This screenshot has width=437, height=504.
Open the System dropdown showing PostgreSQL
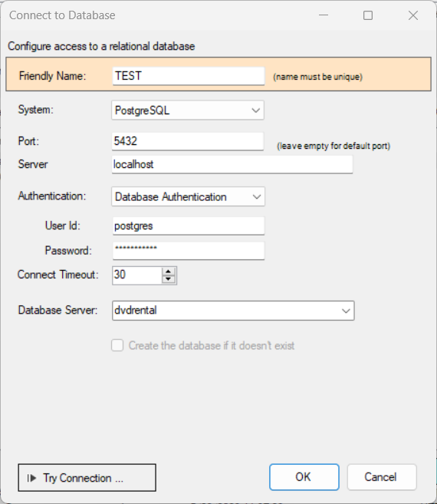[188, 110]
